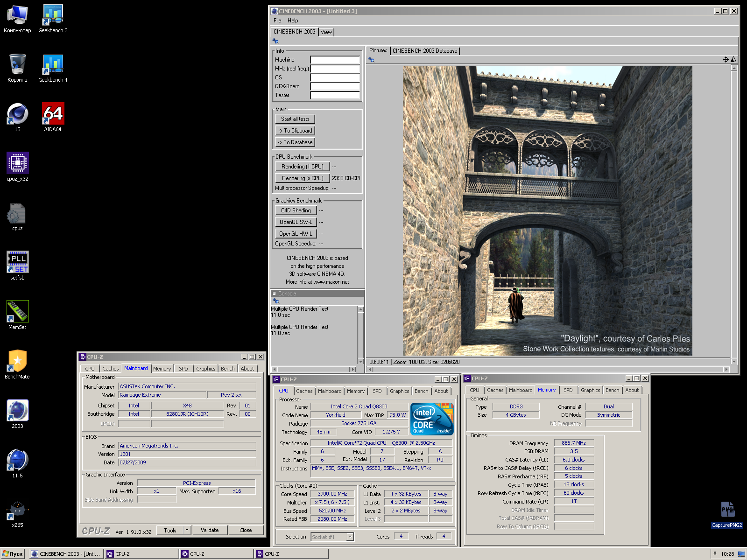Open the Tools dropdown arrow in CPU-Z
The width and height of the screenshot is (747, 560).
click(187, 530)
